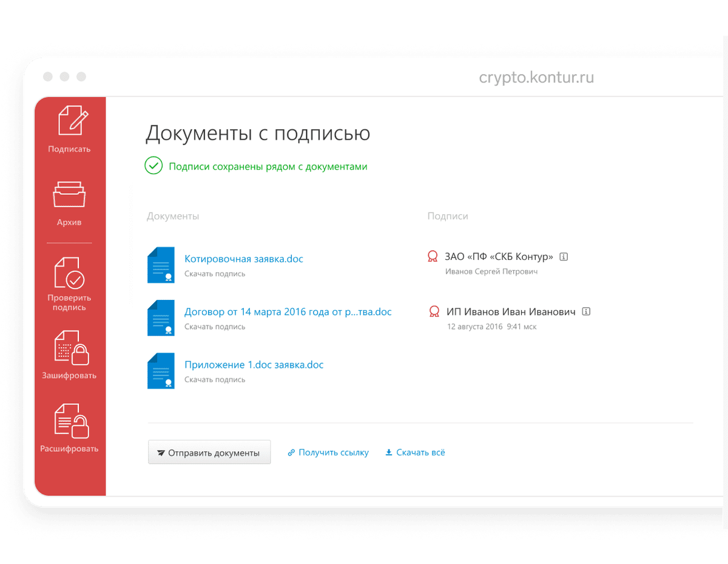Screen dimensions: 728x564
Task: Open Договор от 14 марта 2016 года link
Action: [x=288, y=311]
